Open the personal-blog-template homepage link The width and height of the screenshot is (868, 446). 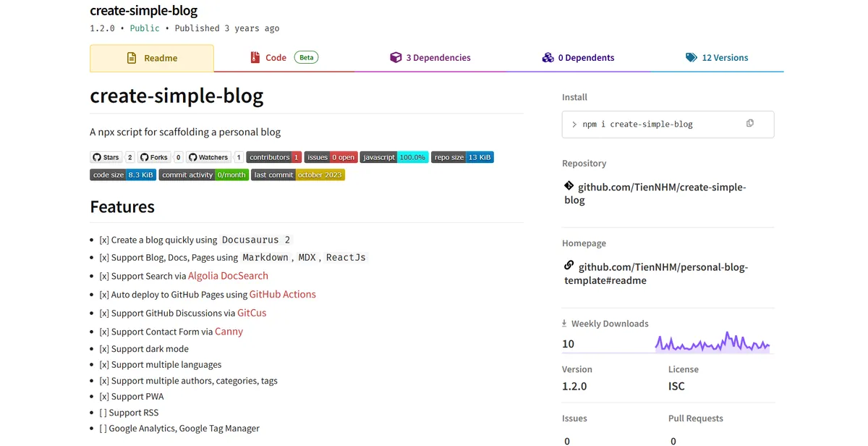coord(656,273)
